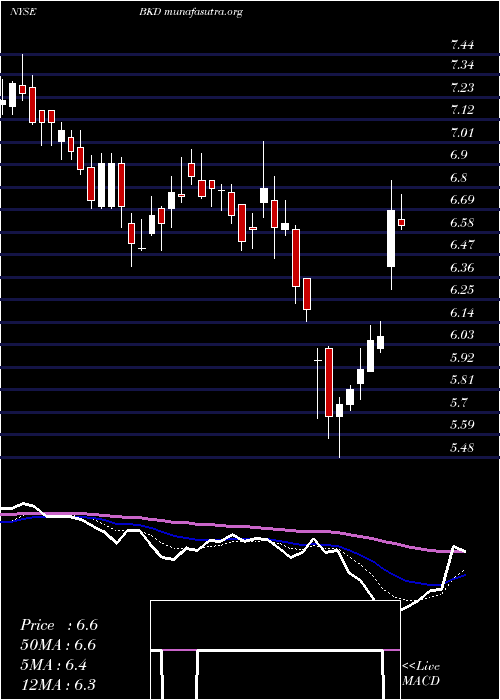Click the 5MA : 6.4 readout
This screenshot has height=700, width=500.
[x=54, y=665]
